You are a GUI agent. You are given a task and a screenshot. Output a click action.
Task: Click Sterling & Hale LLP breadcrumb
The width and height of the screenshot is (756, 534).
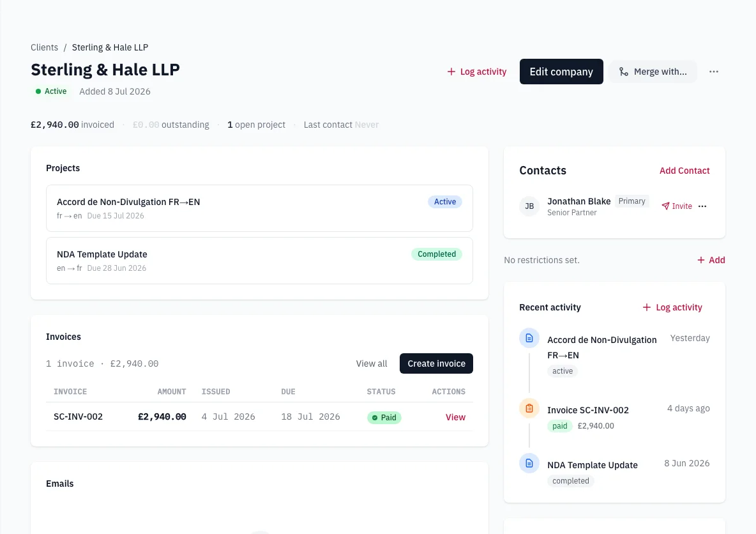coord(110,47)
